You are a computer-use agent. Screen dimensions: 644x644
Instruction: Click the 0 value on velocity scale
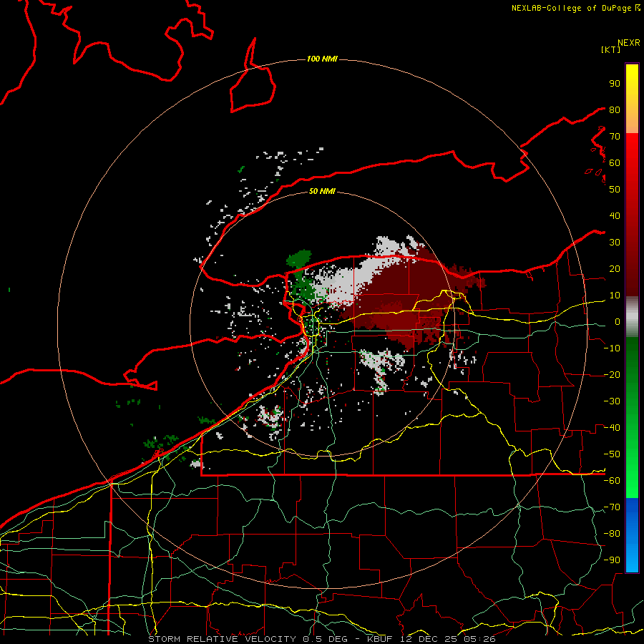tap(617, 322)
